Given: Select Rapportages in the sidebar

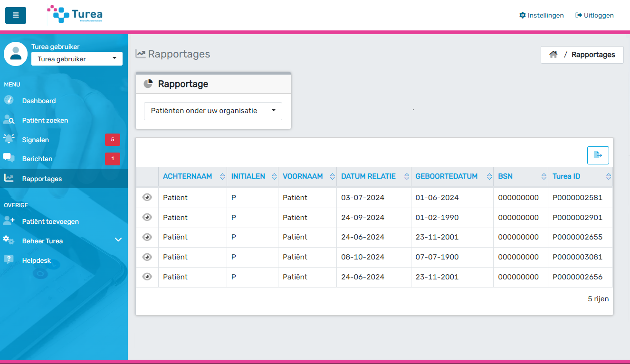Looking at the screenshot, I should tap(64, 179).
